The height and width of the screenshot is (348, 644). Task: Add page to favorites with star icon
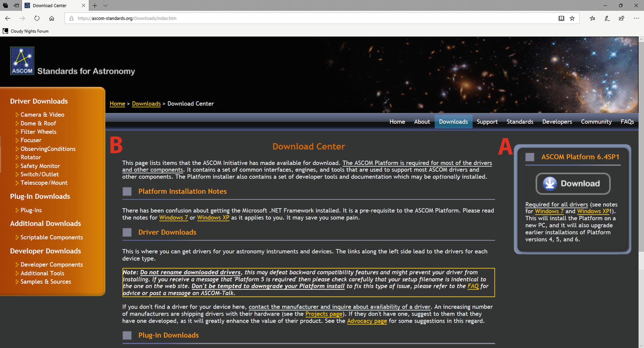[572, 18]
